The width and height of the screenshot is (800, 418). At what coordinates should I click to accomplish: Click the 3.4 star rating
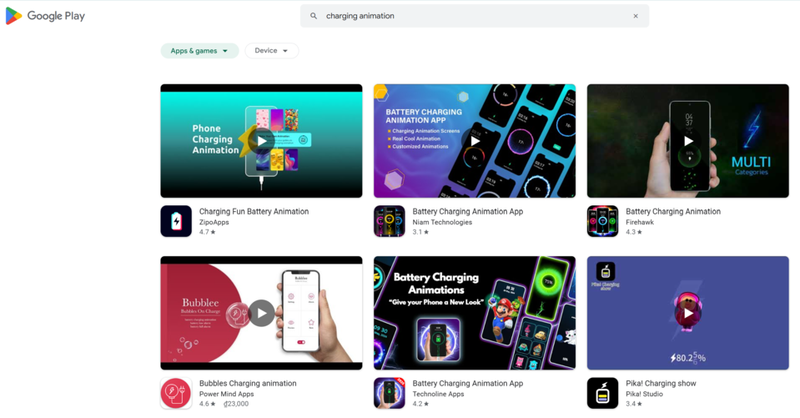click(x=634, y=404)
